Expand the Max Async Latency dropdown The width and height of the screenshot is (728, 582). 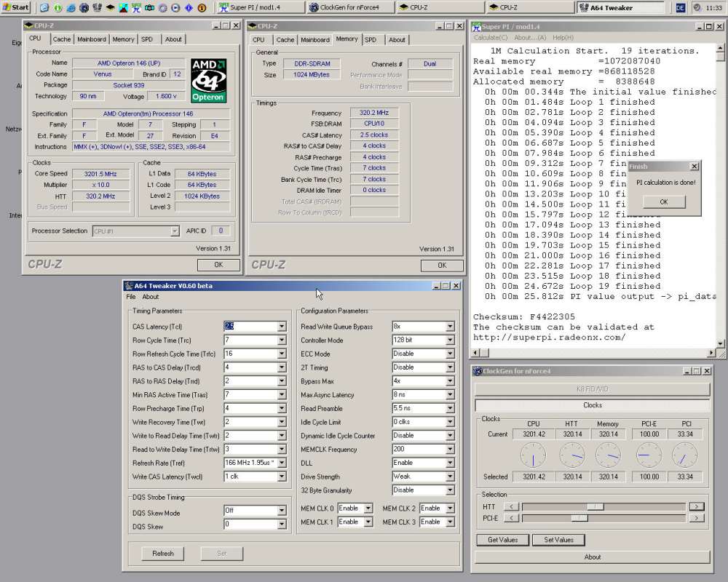click(450, 394)
